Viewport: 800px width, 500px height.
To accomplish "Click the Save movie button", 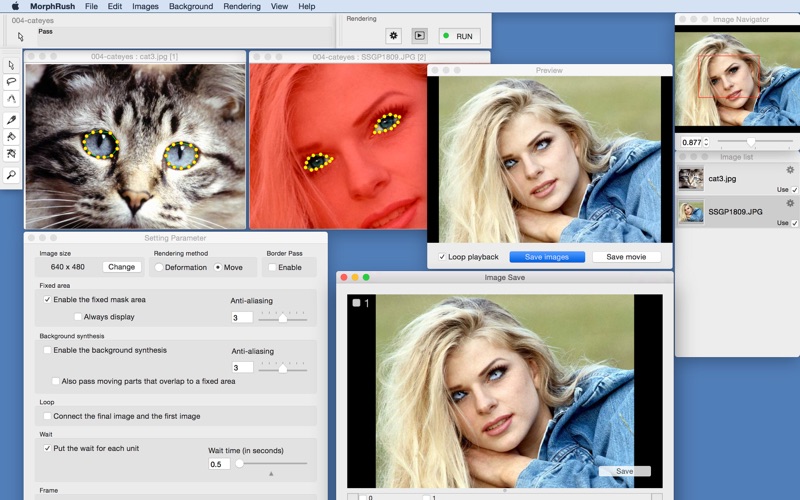I will click(x=626, y=257).
